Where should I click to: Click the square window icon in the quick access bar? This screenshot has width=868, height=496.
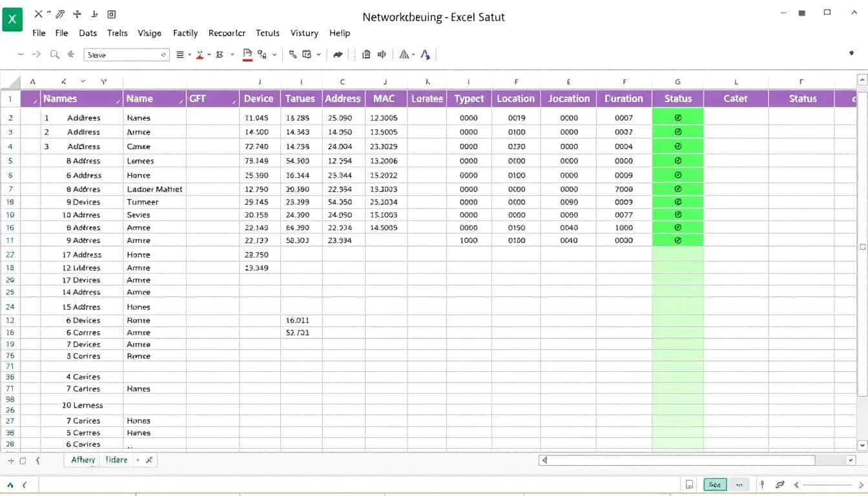[111, 14]
